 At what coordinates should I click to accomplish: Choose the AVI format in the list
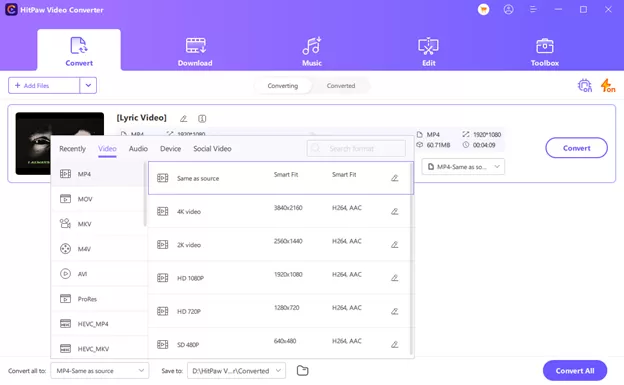98,274
